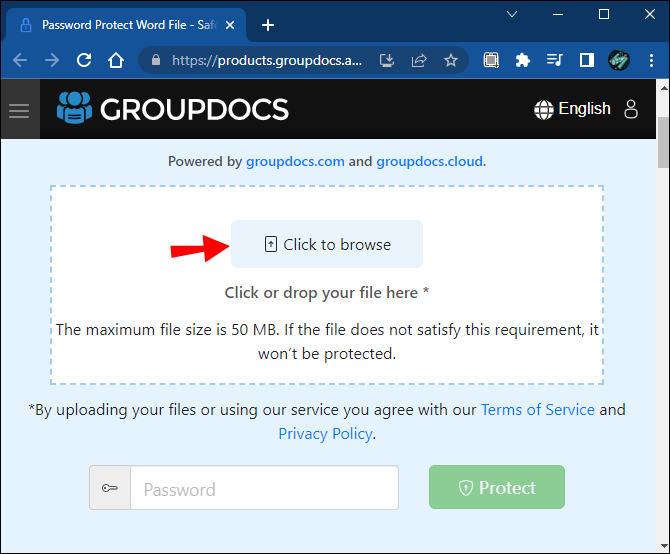Open the groupdocs.com link
The height and width of the screenshot is (554, 670).
[x=295, y=161]
